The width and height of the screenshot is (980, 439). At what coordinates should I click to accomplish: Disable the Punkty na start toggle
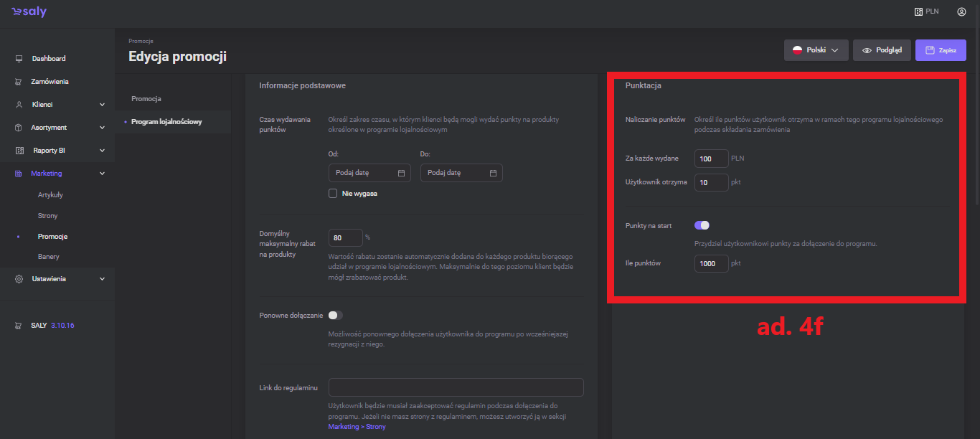(x=702, y=225)
